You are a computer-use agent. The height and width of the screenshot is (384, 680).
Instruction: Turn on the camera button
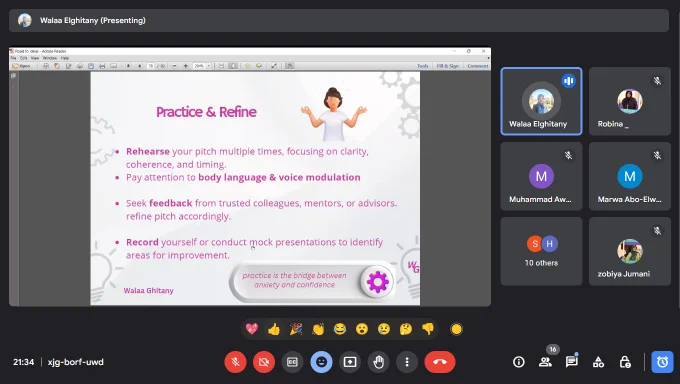(264, 362)
